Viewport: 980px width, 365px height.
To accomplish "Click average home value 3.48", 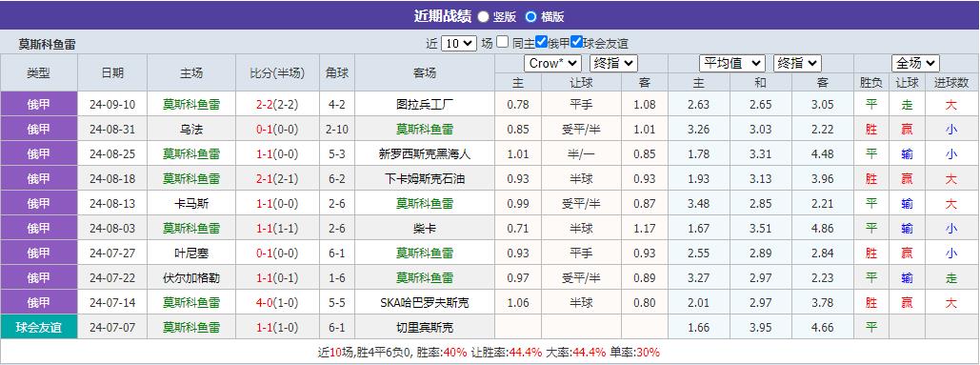I will [698, 204].
